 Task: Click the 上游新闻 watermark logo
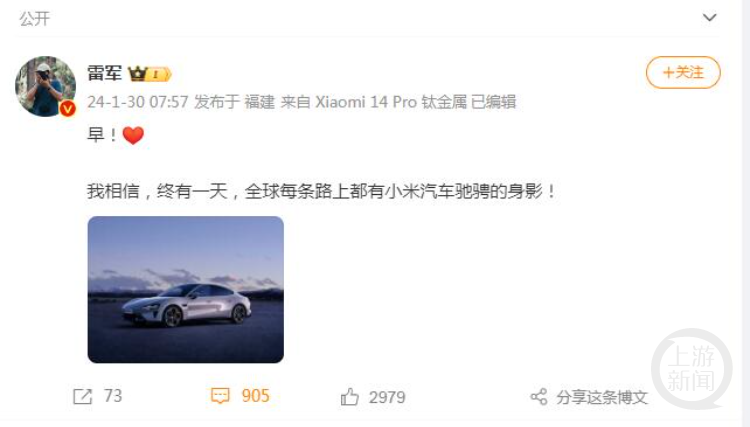[692, 369]
